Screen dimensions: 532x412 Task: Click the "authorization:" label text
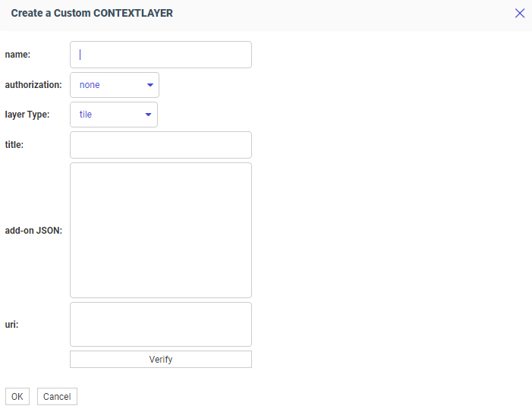[33, 85]
